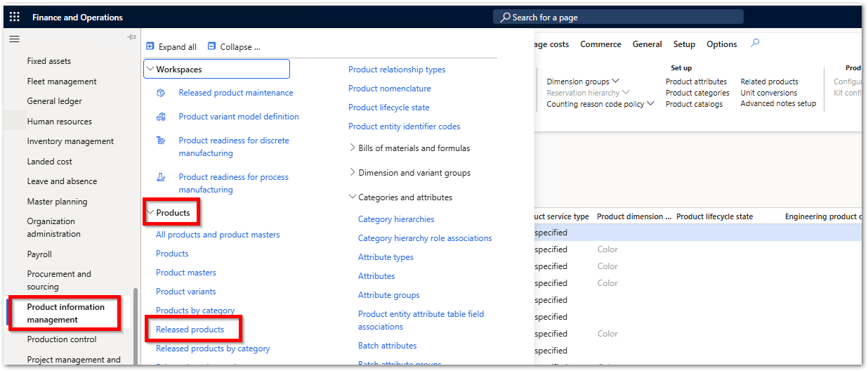
Task: Open the Released products link
Action: coord(190,330)
